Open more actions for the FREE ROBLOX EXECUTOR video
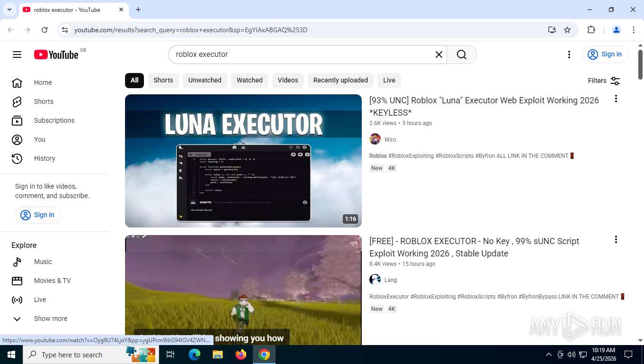Image resolution: width=644 pixels, height=364 pixels. 616,239
